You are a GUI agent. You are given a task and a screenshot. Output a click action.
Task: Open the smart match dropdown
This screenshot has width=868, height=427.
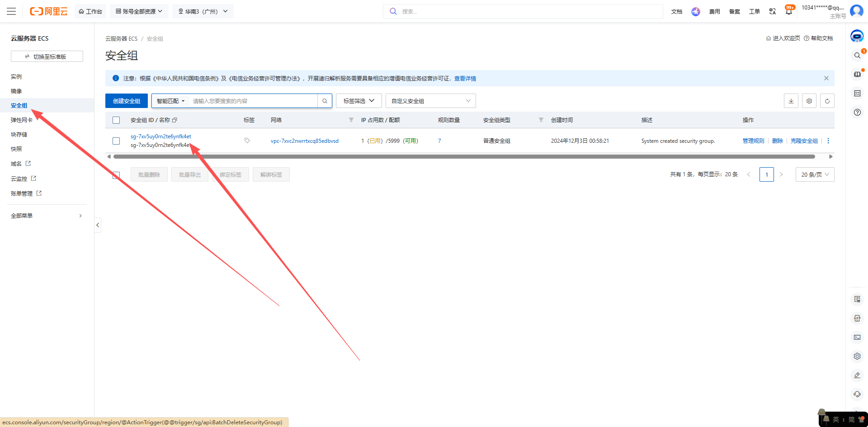pos(170,101)
